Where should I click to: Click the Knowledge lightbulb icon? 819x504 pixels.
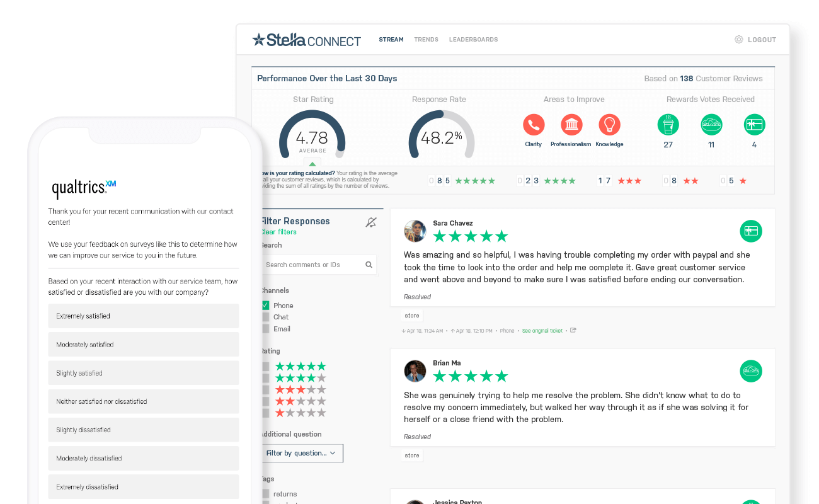[609, 125]
